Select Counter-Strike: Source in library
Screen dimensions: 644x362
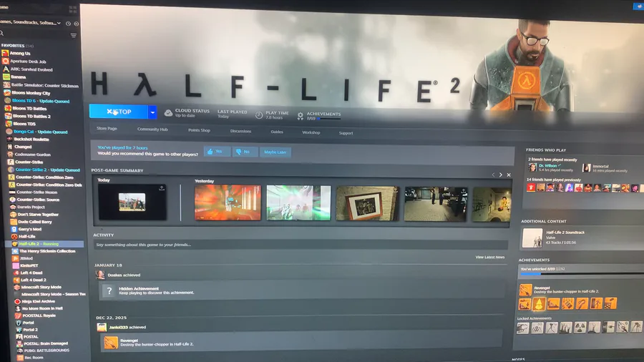click(x=38, y=200)
